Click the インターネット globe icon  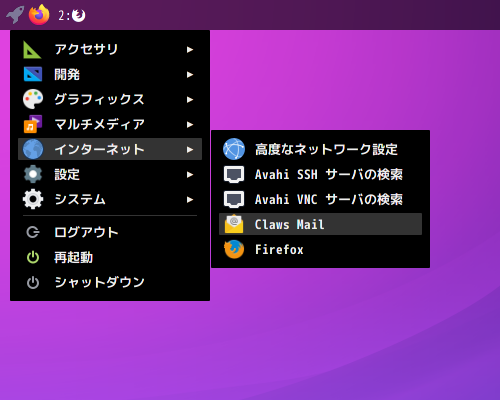click(33, 149)
